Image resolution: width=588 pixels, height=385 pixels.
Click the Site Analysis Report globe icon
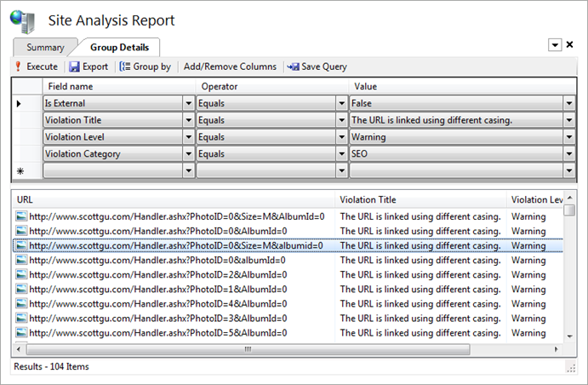(22, 21)
